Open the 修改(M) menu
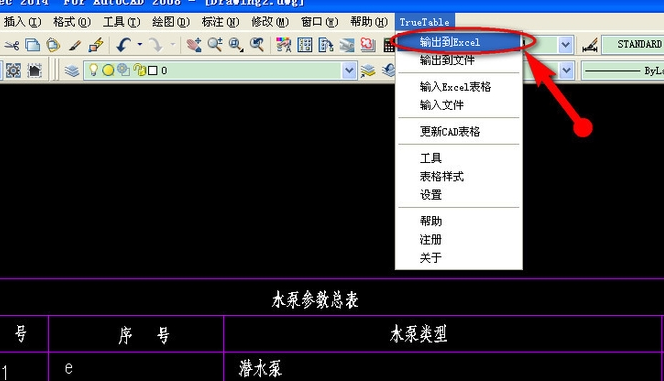 click(270, 22)
